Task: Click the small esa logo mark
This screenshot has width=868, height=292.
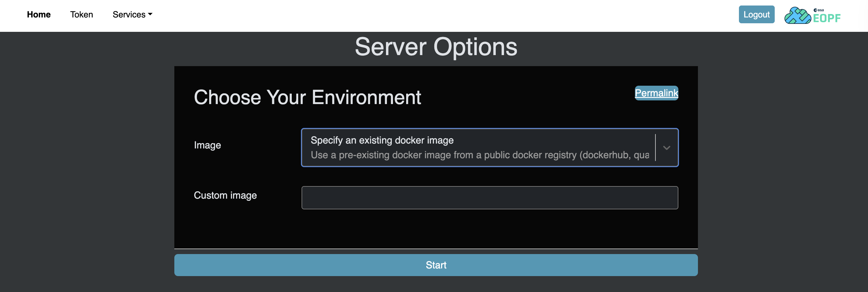Action: pyautogui.click(x=818, y=10)
